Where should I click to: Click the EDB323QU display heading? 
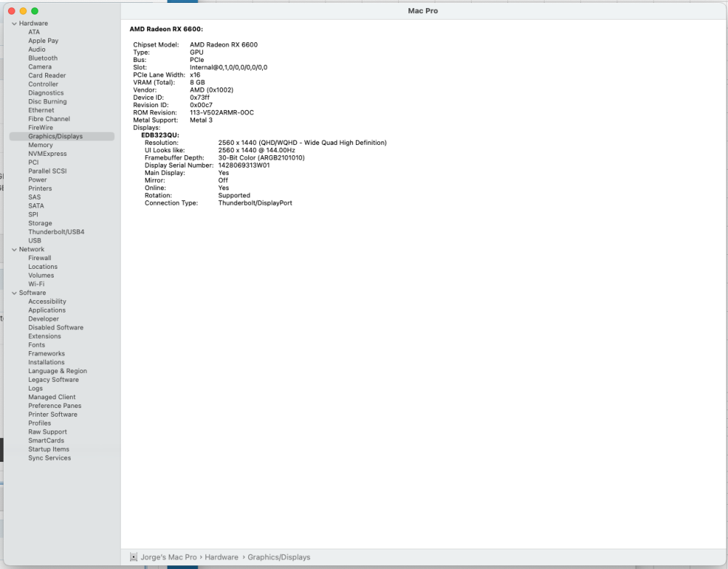click(160, 136)
